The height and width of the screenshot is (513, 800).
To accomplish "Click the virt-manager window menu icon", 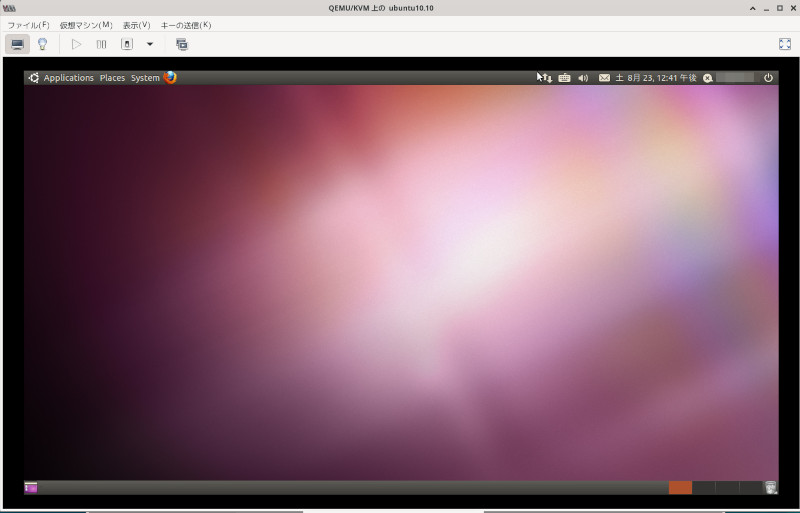I will pyautogui.click(x=9, y=8).
